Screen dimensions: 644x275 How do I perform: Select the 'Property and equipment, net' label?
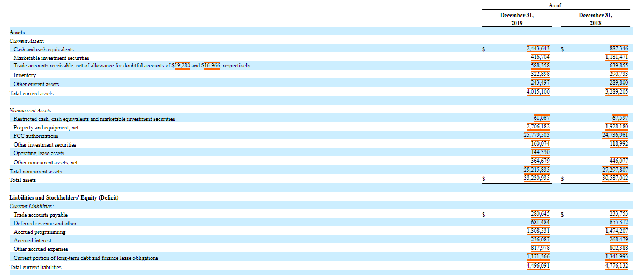pos(46,128)
